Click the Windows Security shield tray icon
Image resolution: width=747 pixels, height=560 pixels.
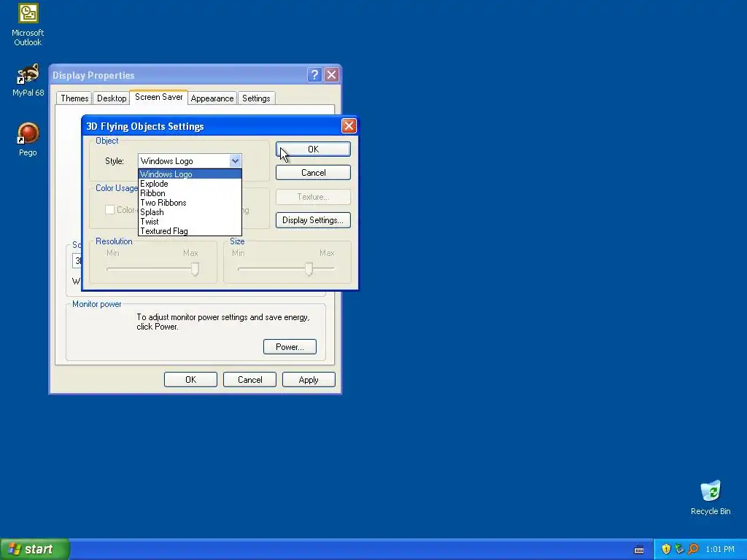[x=666, y=549]
